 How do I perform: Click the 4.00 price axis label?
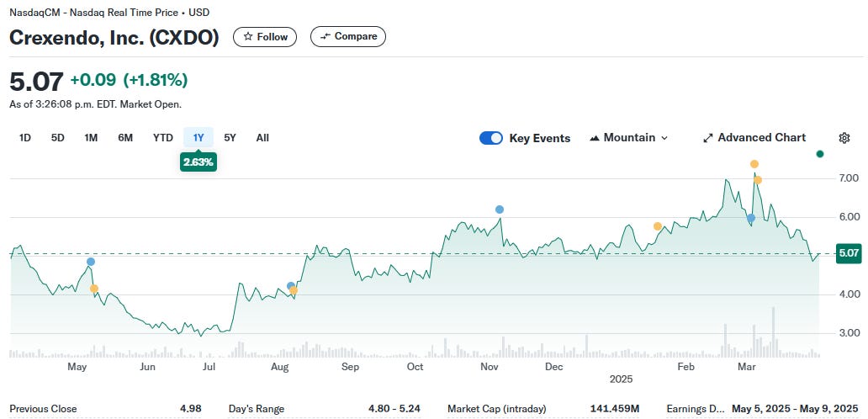(x=849, y=294)
